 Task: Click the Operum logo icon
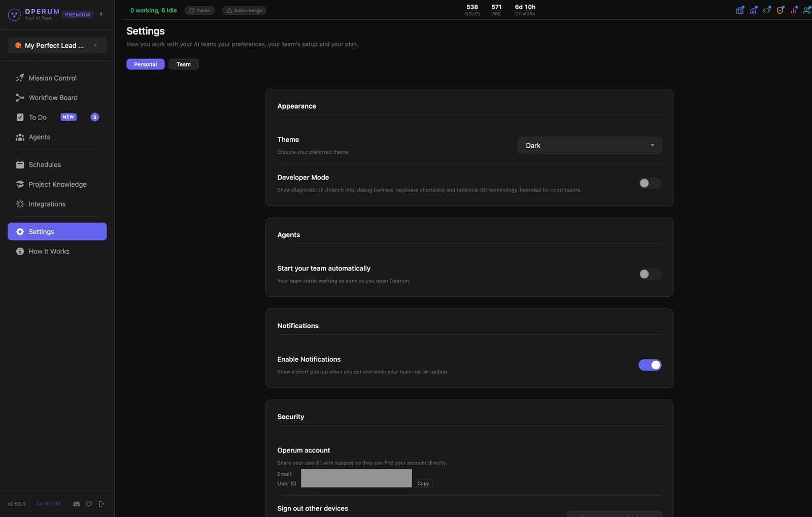pos(14,15)
